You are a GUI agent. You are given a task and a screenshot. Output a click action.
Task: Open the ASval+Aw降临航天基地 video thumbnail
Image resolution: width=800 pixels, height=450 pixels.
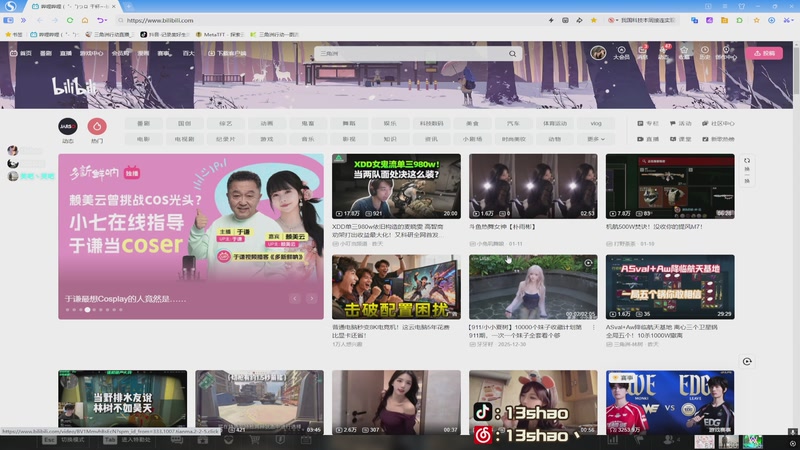pyautogui.click(x=670, y=287)
